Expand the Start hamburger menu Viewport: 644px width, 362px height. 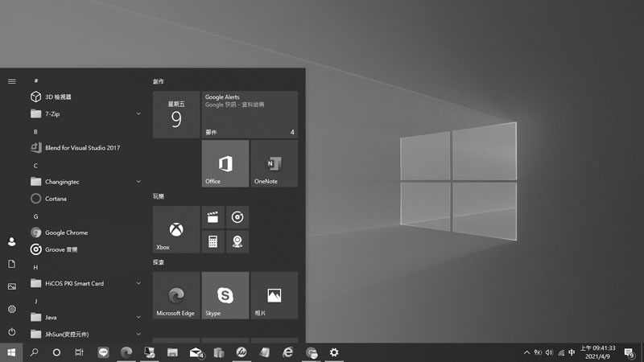(11, 81)
